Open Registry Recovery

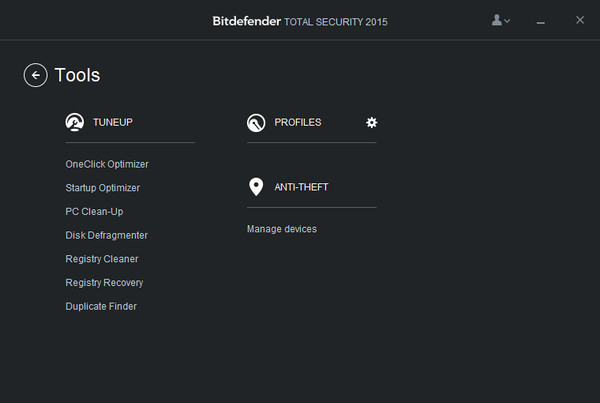[x=104, y=283]
